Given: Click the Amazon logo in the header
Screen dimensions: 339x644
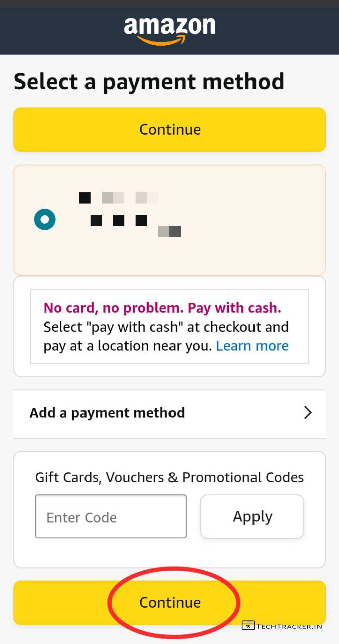Looking at the screenshot, I should (x=169, y=26).
